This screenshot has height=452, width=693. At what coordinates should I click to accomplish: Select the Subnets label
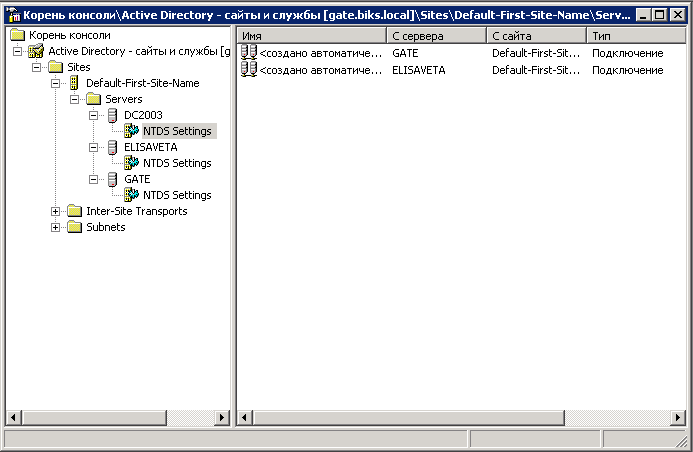tap(106, 227)
